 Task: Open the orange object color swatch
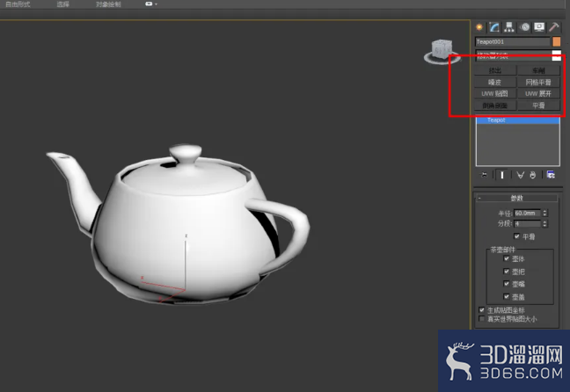point(557,42)
